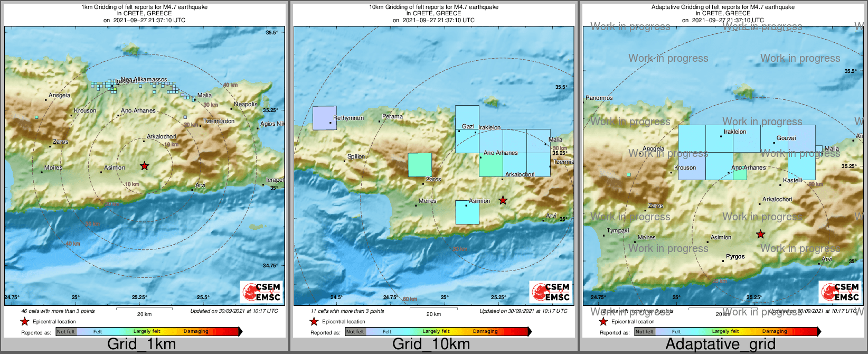Click the 'Rethymnon' label on the Grid_10km map
The height and width of the screenshot is (354, 868).
tap(348, 118)
